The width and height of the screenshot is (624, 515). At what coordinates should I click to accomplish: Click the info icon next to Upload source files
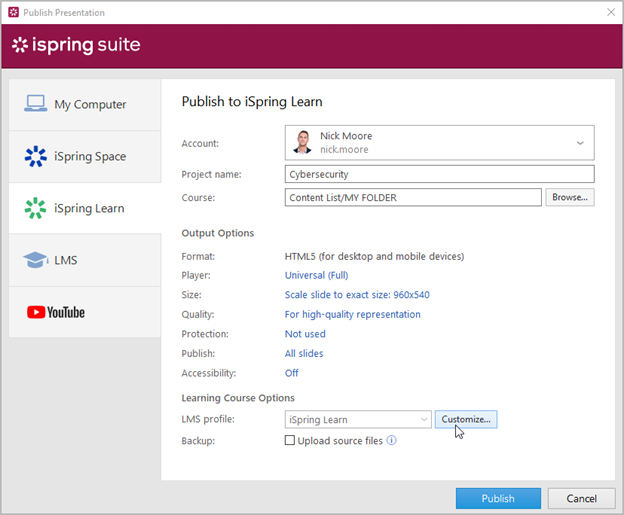coord(392,440)
